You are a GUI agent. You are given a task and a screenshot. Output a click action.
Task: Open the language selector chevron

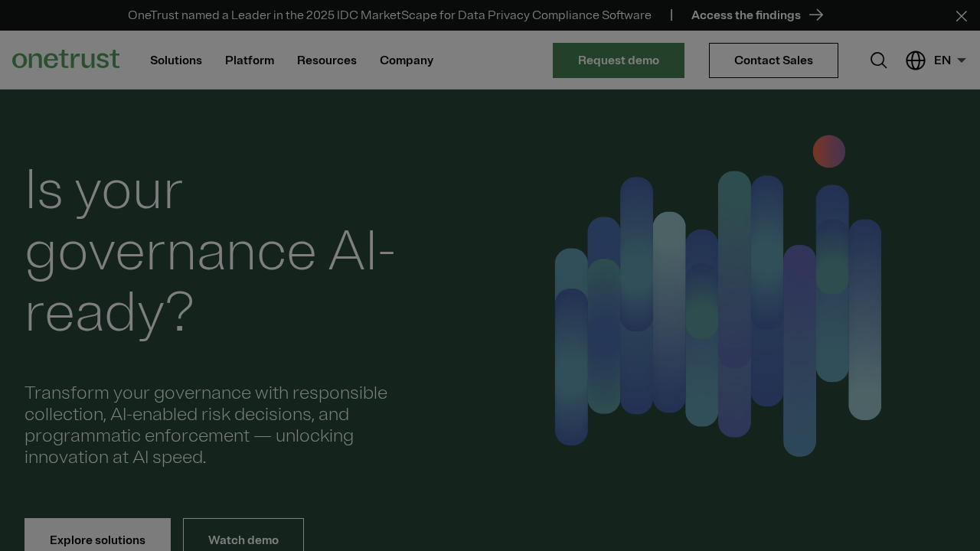point(962,60)
